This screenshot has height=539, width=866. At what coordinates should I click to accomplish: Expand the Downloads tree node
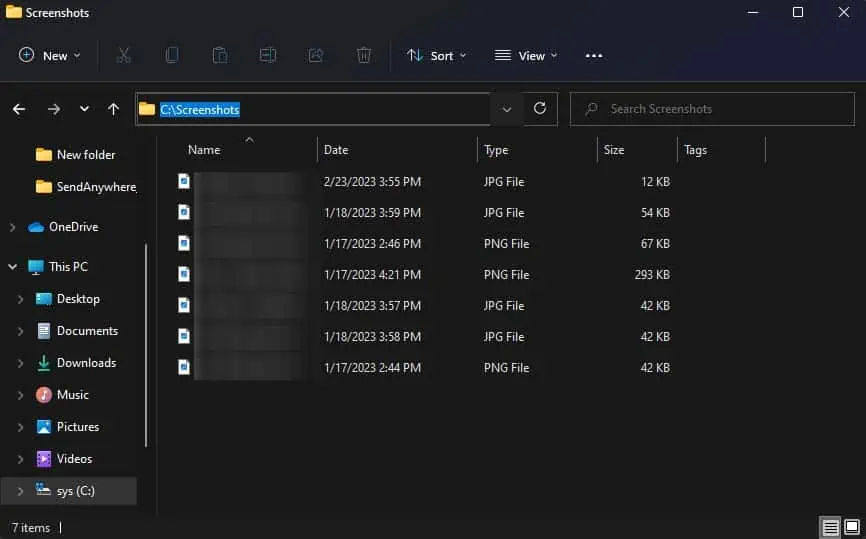[20, 363]
